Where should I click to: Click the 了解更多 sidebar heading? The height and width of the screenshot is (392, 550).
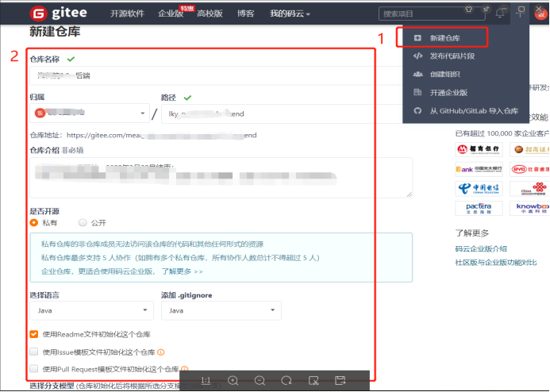click(x=471, y=233)
